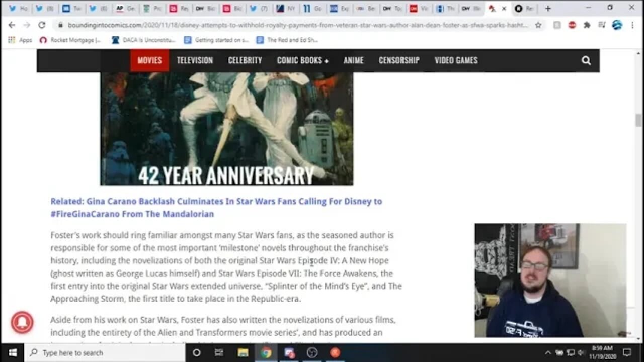
Task: Show hidden system tray icons
Action: (548, 352)
